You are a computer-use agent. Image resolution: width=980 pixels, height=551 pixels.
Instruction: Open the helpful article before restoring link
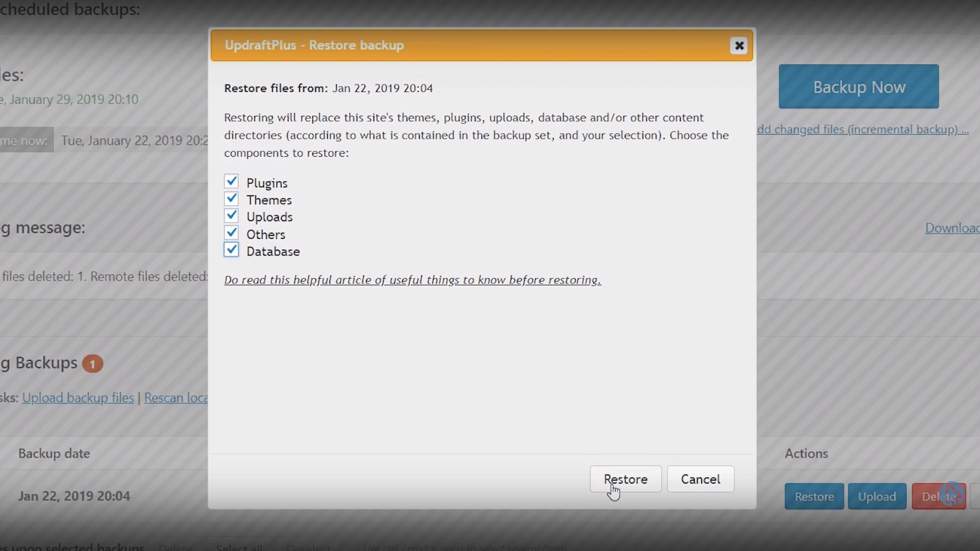pos(412,280)
